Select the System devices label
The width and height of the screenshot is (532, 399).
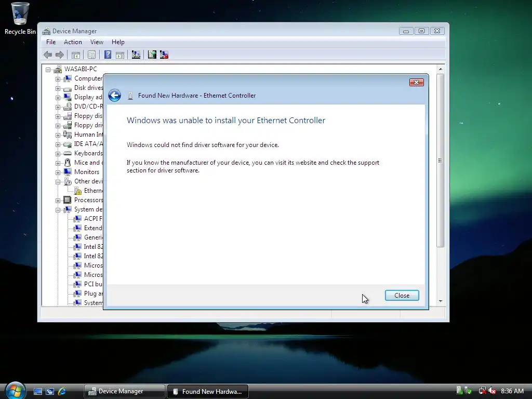point(88,209)
